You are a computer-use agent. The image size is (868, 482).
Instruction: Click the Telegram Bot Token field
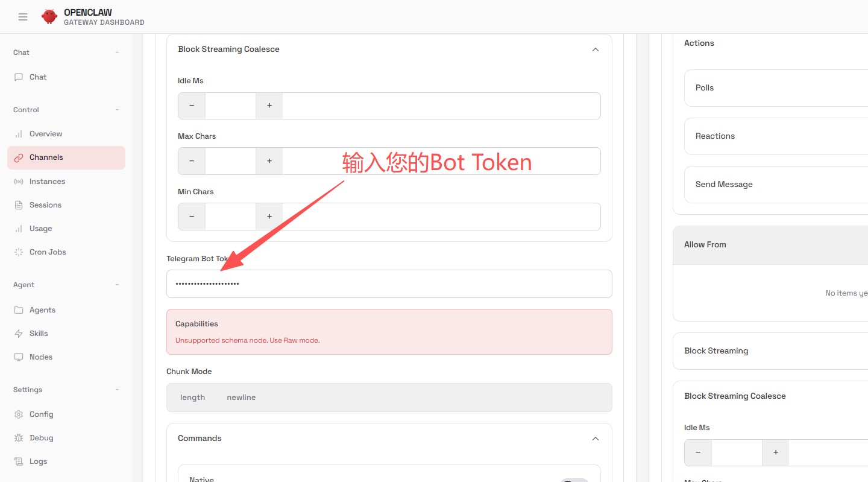(389, 284)
